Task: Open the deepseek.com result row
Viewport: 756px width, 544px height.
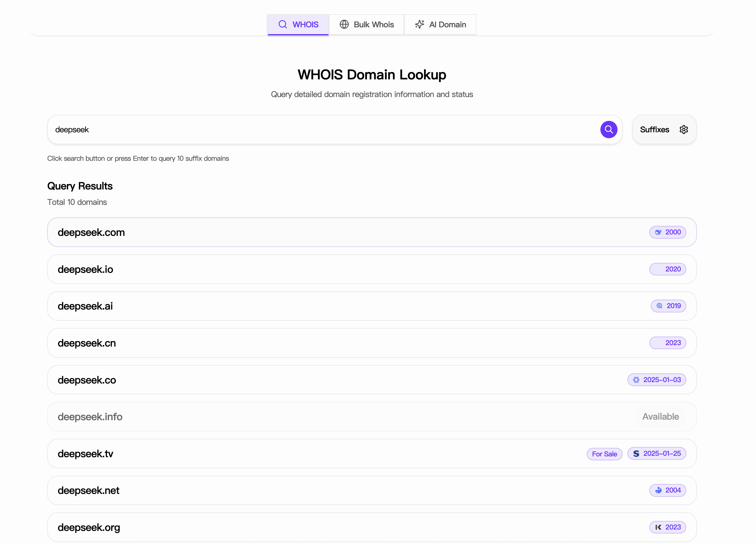Action: point(372,232)
